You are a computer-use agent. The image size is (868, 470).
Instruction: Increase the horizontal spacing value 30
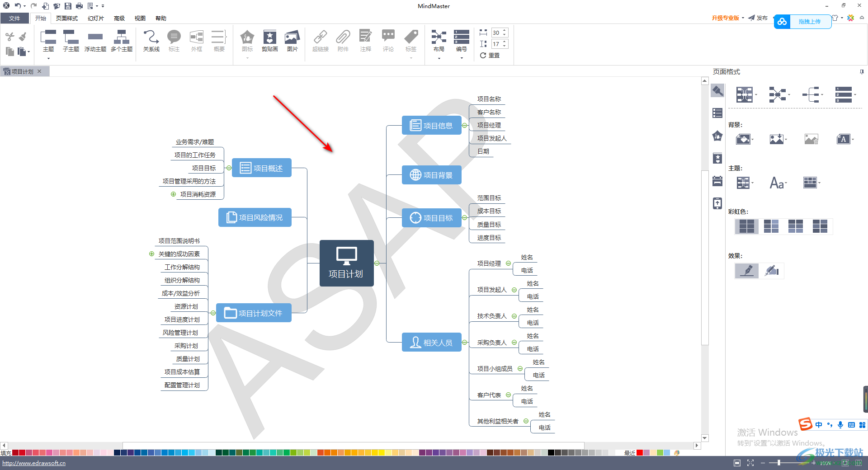[505, 31]
